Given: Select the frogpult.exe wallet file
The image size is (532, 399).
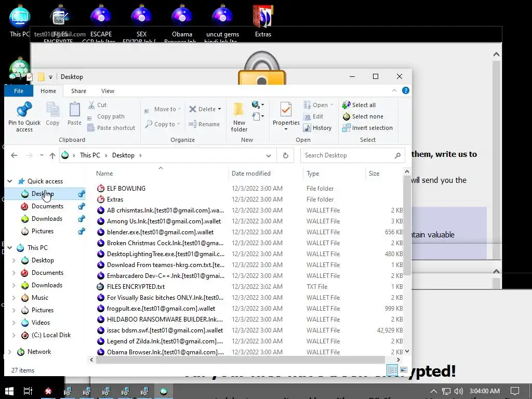Looking at the screenshot, I should pyautogui.click(x=161, y=309).
